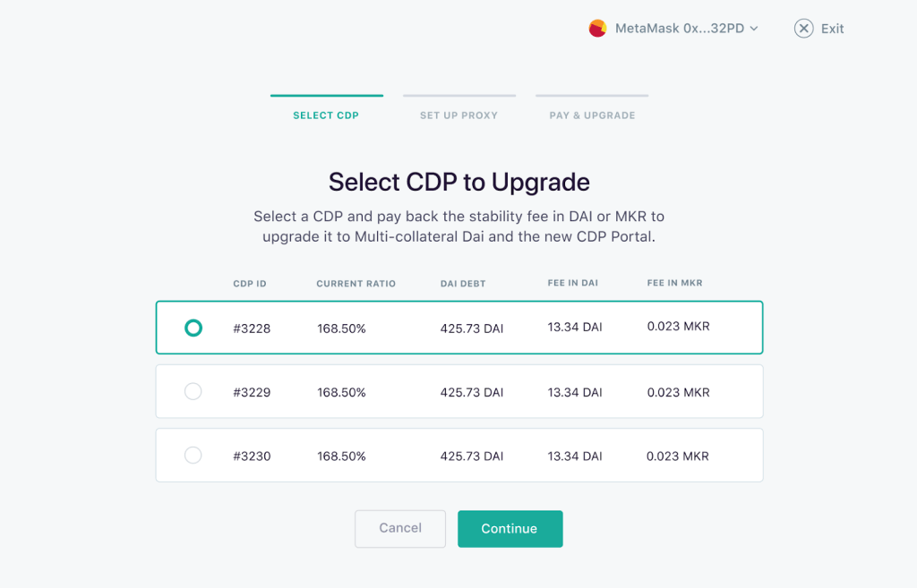Go to the Set Up Proxy step
Image resolution: width=917 pixels, height=588 pixels.
(x=458, y=115)
